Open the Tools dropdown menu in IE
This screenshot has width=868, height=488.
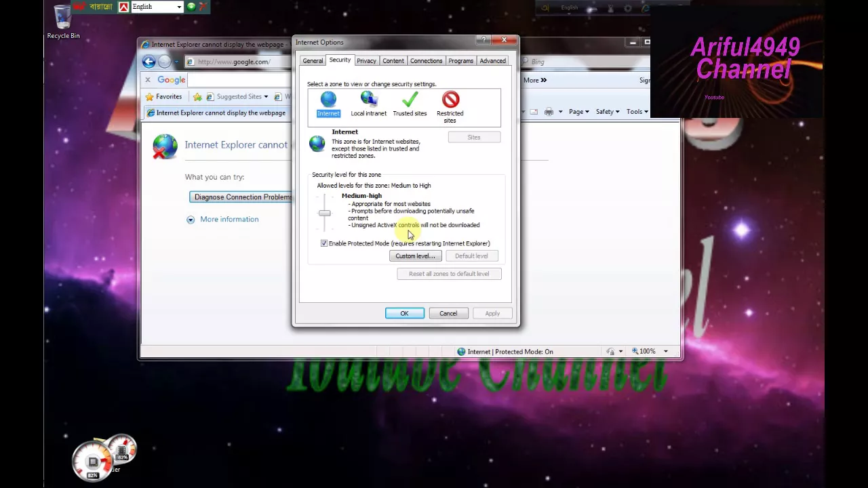[637, 112]
